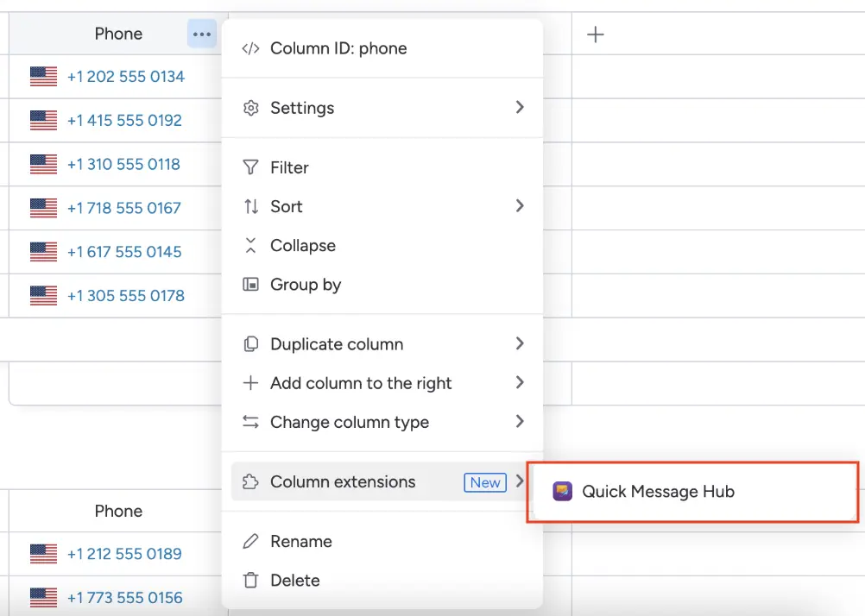Click the Rename pencil icon

(x=250, y=542)
